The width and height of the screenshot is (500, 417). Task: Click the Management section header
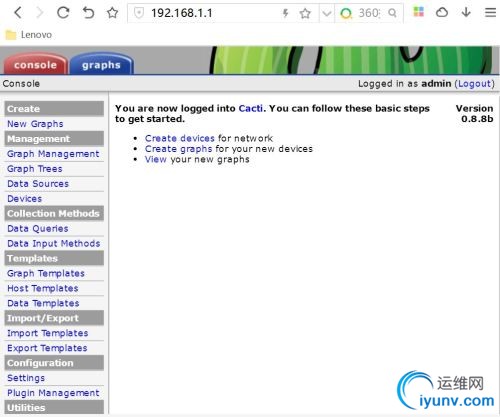pyautogui.click(x=54, y=139)
